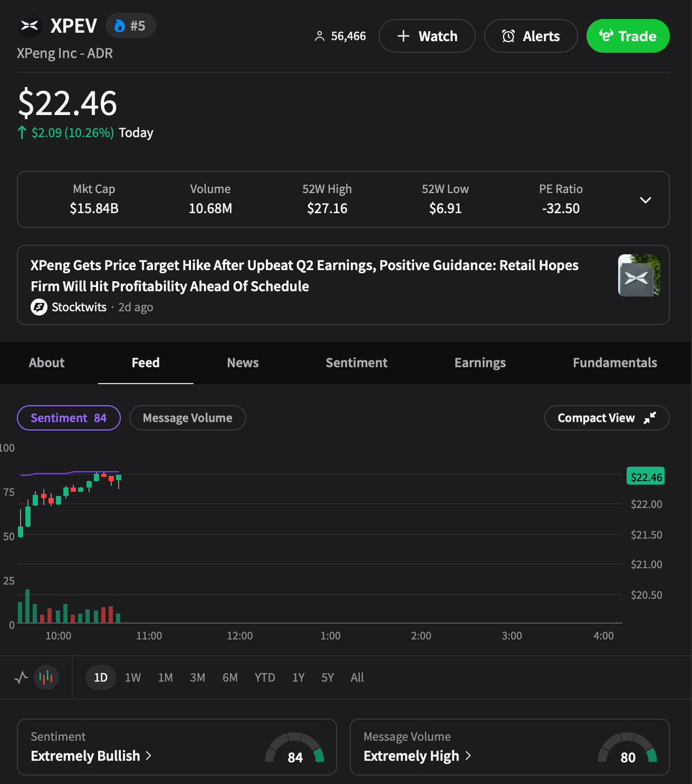
Task: Click the 52W Low $6.91 value
Action: (445, 208)
